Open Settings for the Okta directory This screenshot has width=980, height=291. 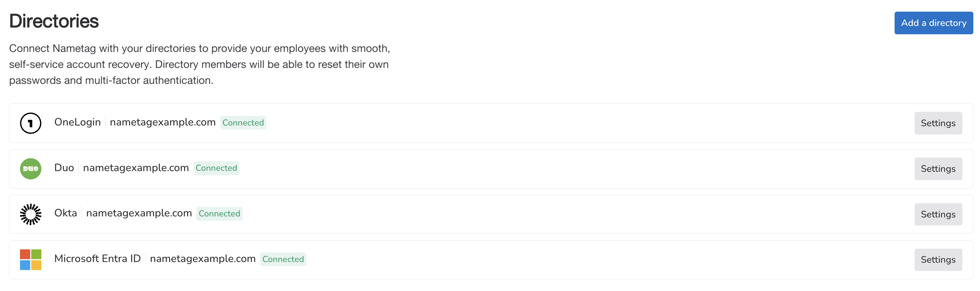(x=938, y=214)
